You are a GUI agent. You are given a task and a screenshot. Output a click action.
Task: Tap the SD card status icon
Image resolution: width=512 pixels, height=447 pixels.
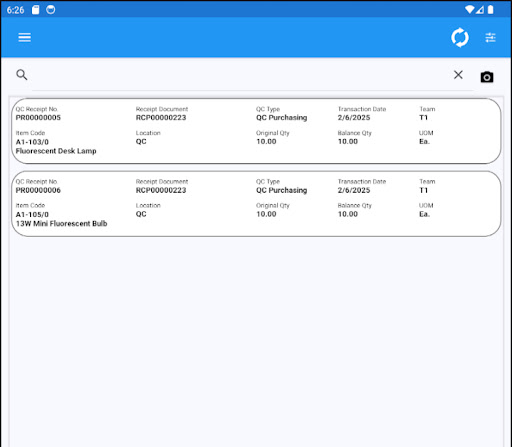pos(35,10)
